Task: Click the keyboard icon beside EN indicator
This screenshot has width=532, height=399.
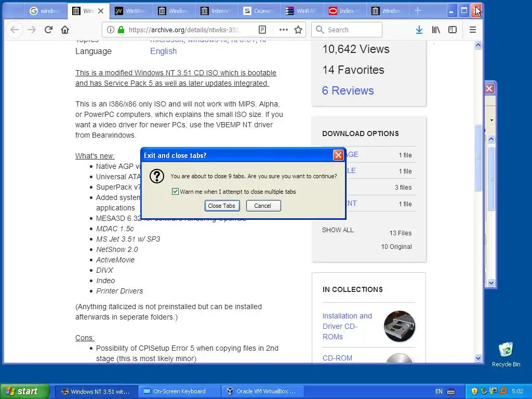Action: 451,392
